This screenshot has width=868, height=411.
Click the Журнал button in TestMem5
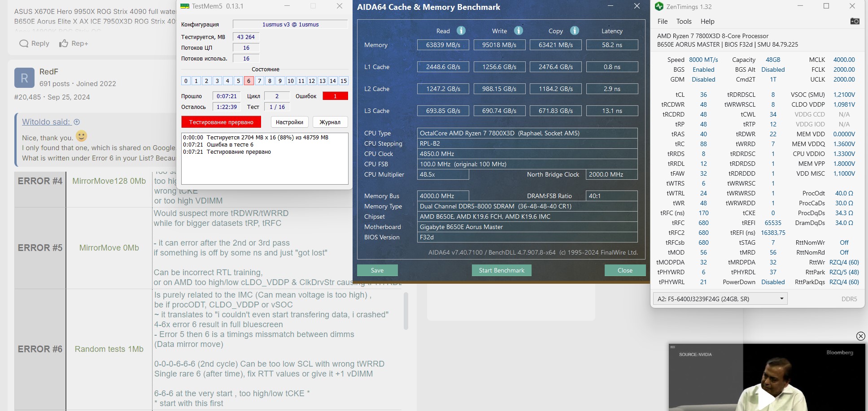[330, 122]
